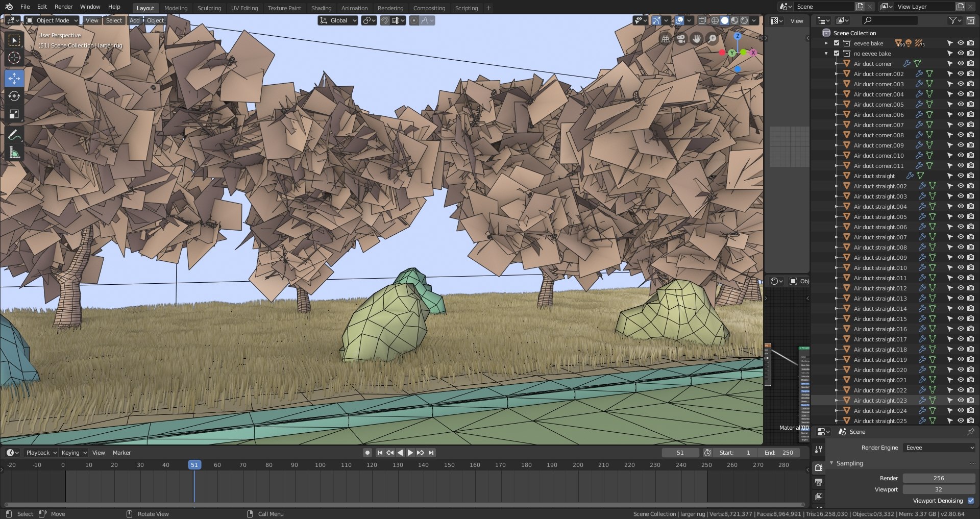Switch to the Shading workspace tab
This screenshot has height=519, width=980.
point(321,8)
